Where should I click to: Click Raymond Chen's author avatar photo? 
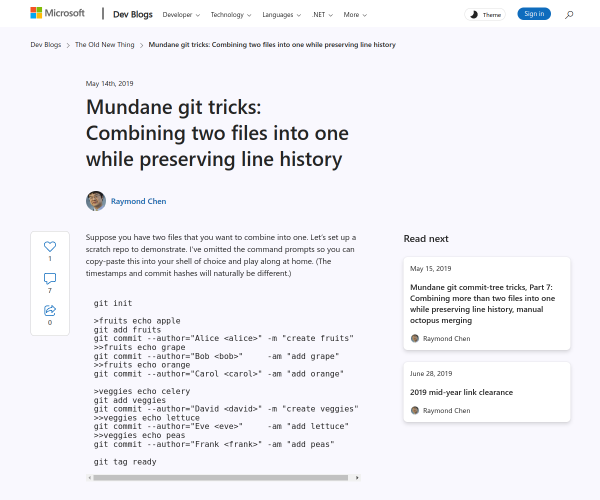click(x=96, y=201)
